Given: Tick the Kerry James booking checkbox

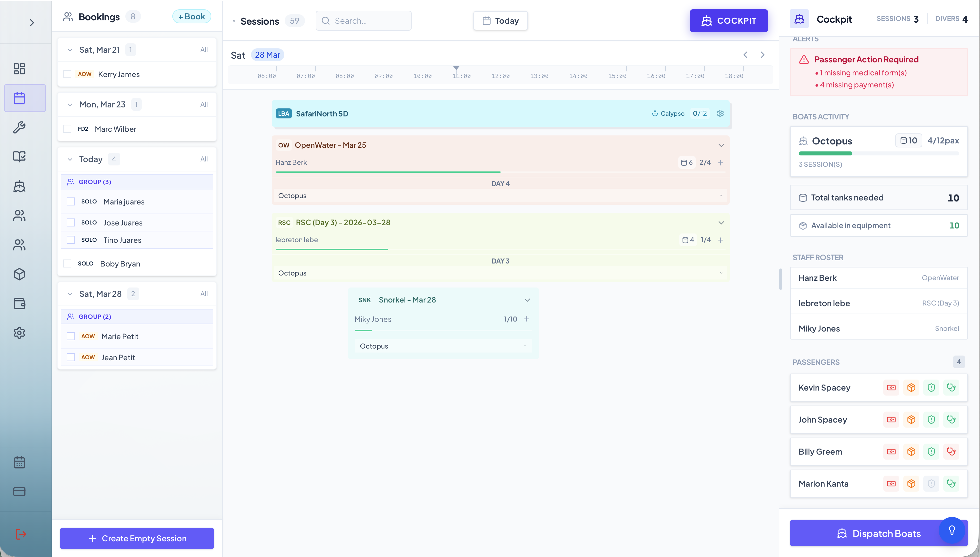Looking at the screenshot, I should point(67,74).
